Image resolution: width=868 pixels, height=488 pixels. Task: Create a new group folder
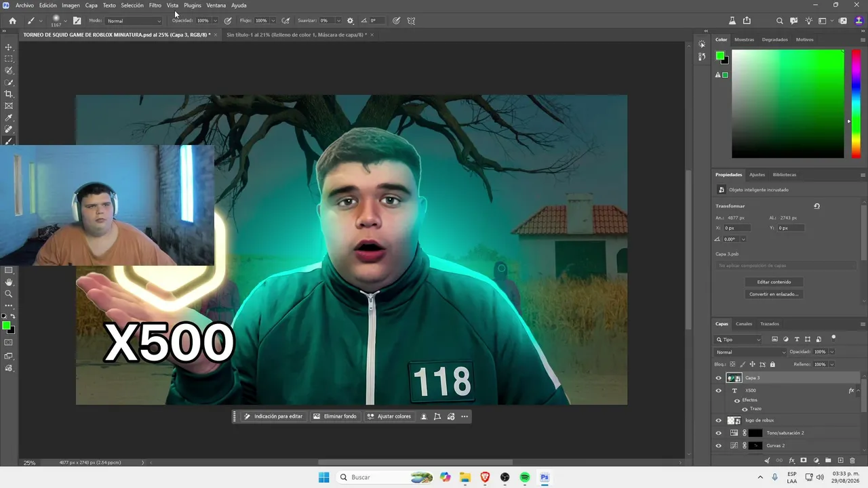(x=828, y=461)
